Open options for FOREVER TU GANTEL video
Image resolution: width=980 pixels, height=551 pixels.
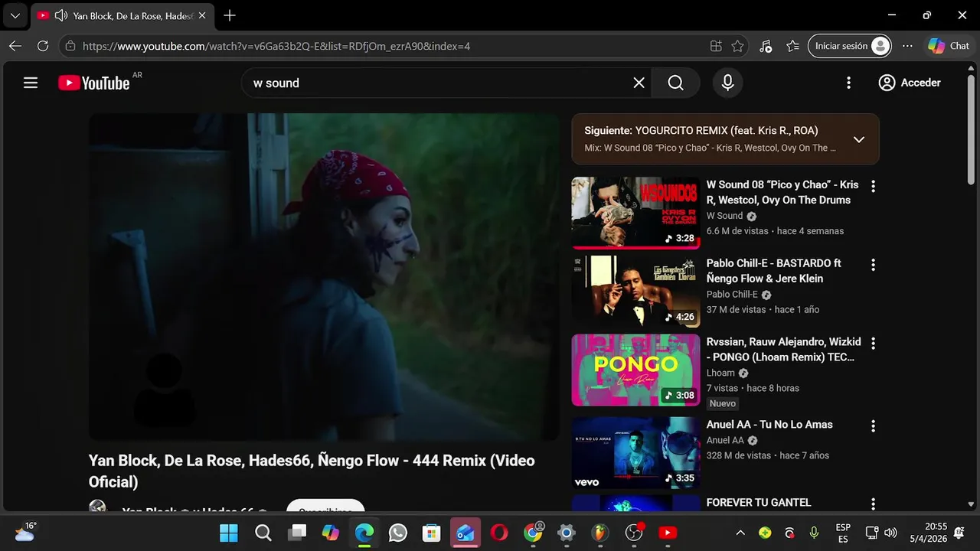(x=873, y=504)
